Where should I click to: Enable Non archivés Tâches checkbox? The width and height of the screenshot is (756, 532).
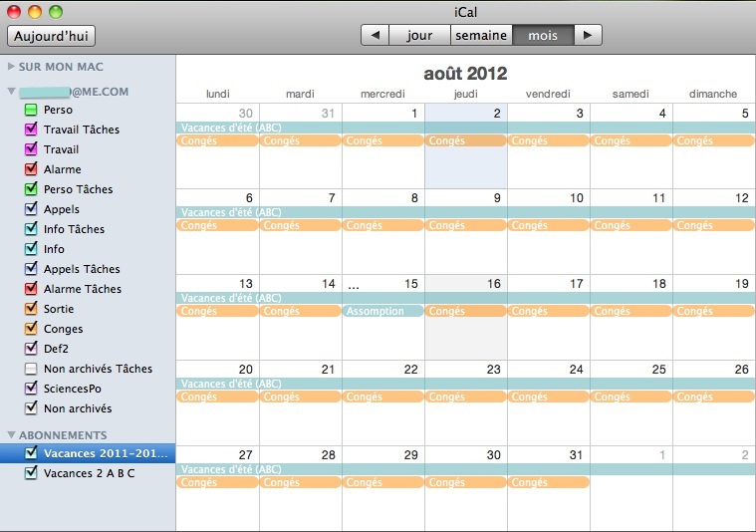(31, 369)
